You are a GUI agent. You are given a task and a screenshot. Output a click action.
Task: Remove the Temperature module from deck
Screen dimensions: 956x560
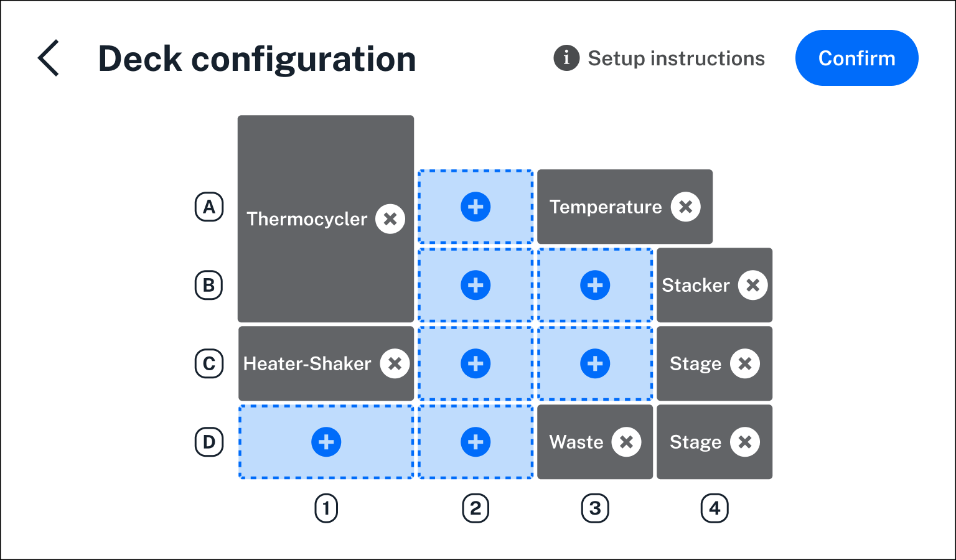click(685, 207)
